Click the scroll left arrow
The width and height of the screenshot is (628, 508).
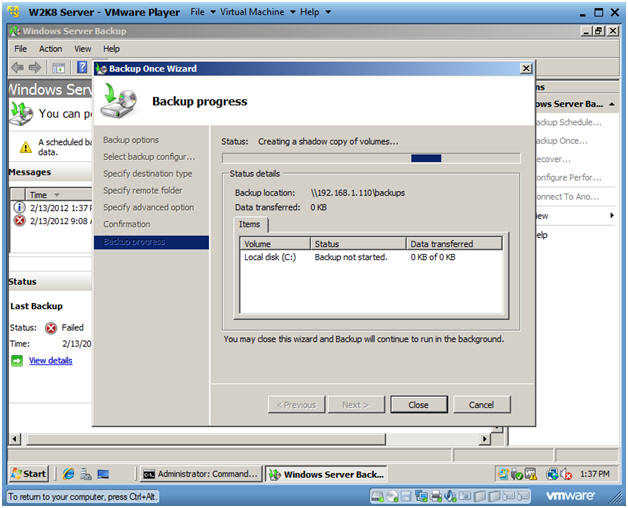(x=15, y=439)
